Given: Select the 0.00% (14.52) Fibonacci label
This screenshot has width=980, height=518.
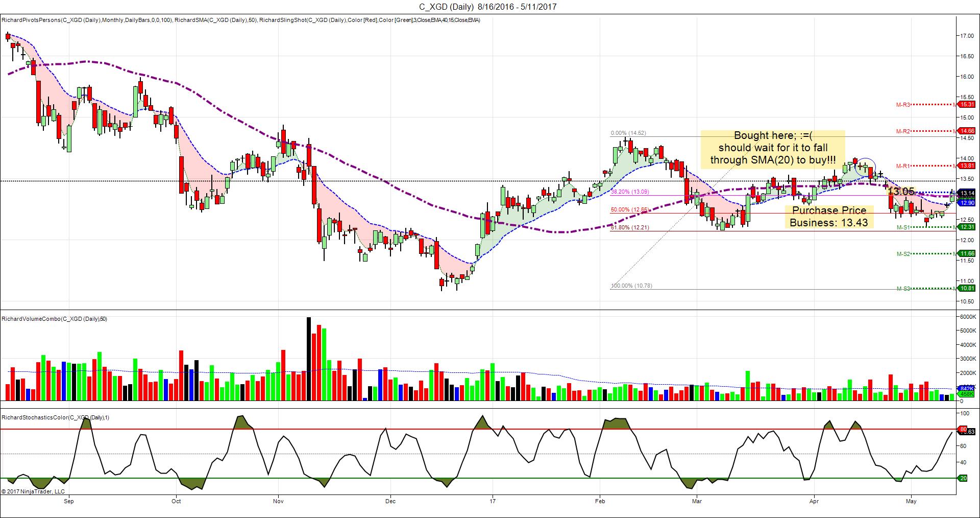Looking at the screenshot, I should point(628,133).
